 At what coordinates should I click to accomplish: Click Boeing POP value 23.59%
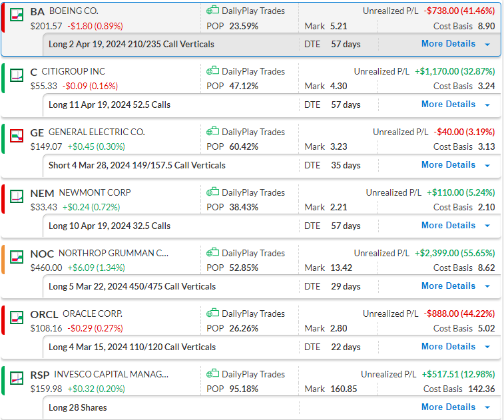[244, 26]
